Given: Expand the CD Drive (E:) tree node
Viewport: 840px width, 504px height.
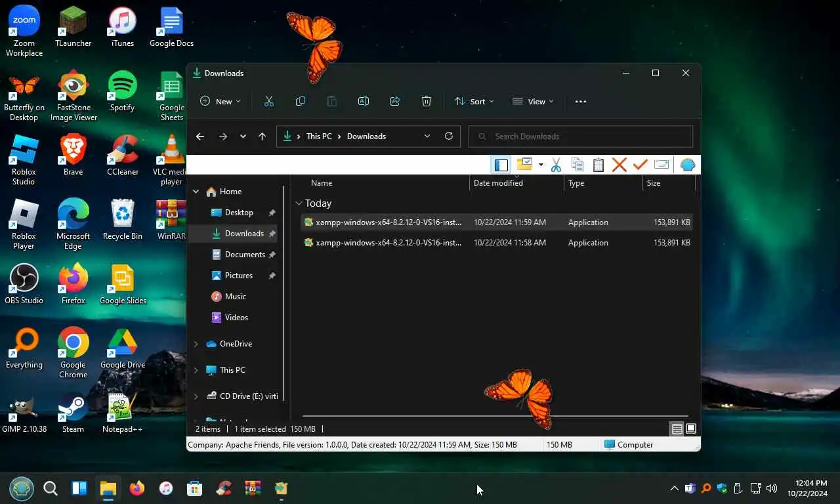Looking at the screenshot, I should coord(196,396).
